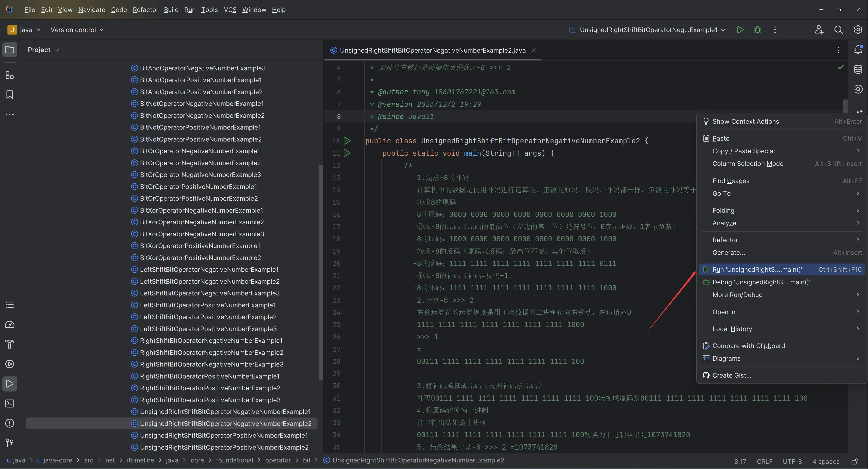Image resolution: width=868 pixels, height=469 pixels.
Task: Click the Debug bug icon in top toolbar
Action: [x=758, y=30]
